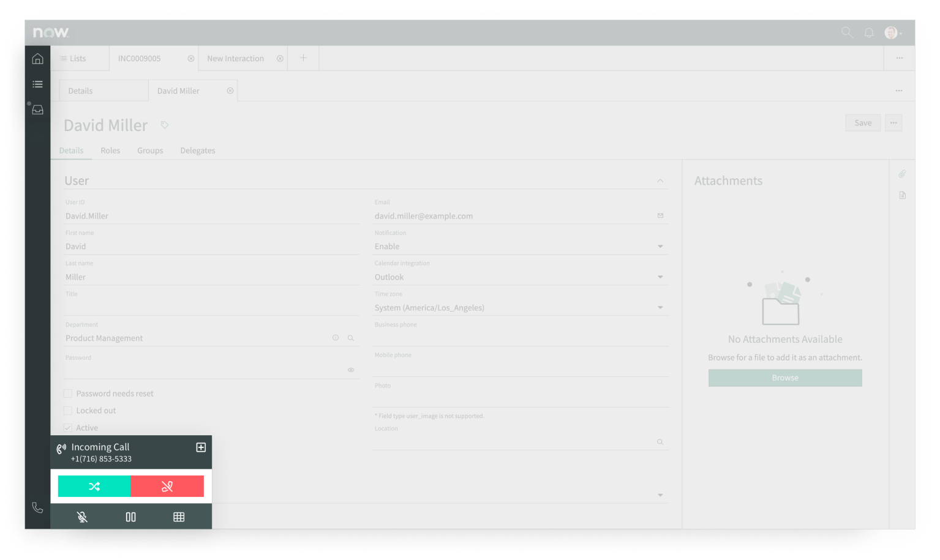Mute the microphone in the call panel
940x560 pixels.
tap(82, 517)
